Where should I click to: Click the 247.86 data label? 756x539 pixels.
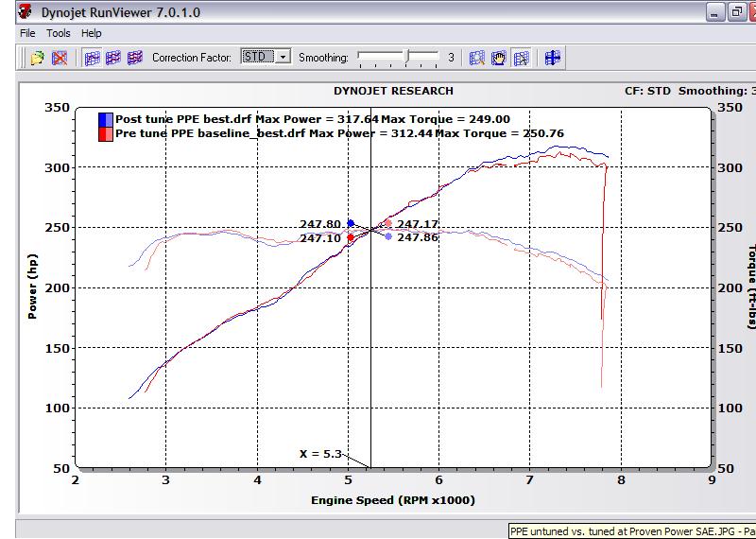pos(418,238)
